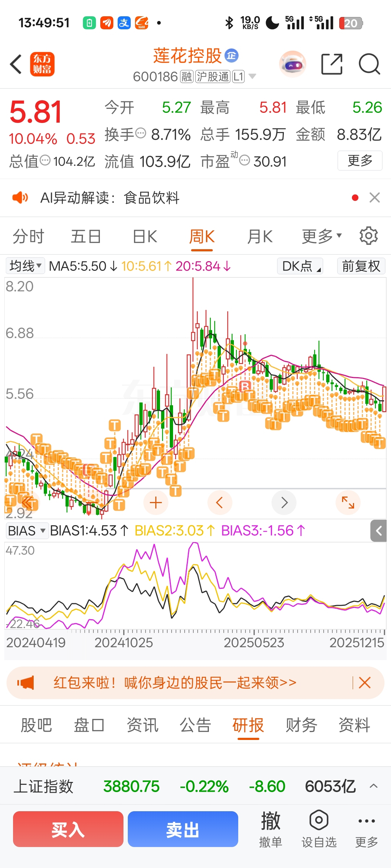Open the Eastmoney logo icon
Viewport: 391px width, 868px height.
click(x=42, y=64)
